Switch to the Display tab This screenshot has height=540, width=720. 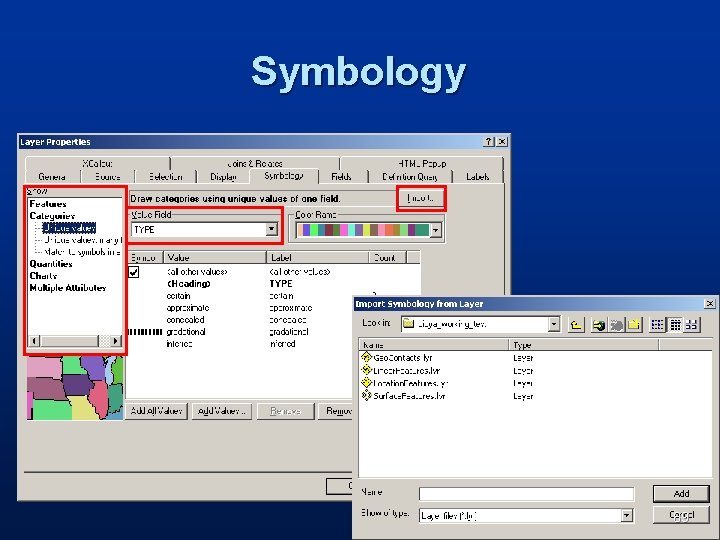click(x=223, y=177)
